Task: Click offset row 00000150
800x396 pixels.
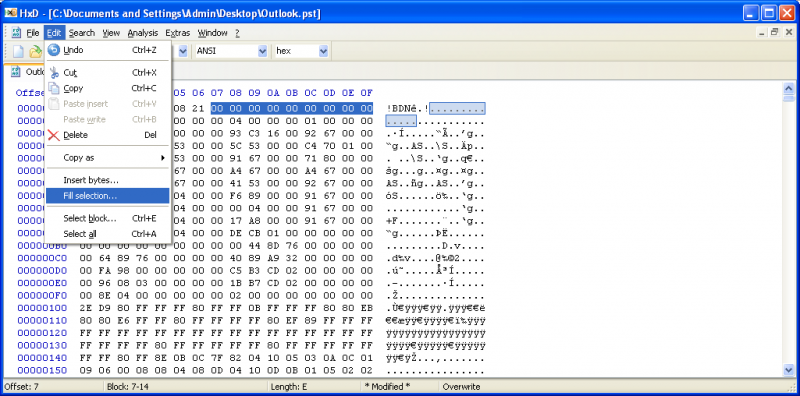Action: (42, 370)
